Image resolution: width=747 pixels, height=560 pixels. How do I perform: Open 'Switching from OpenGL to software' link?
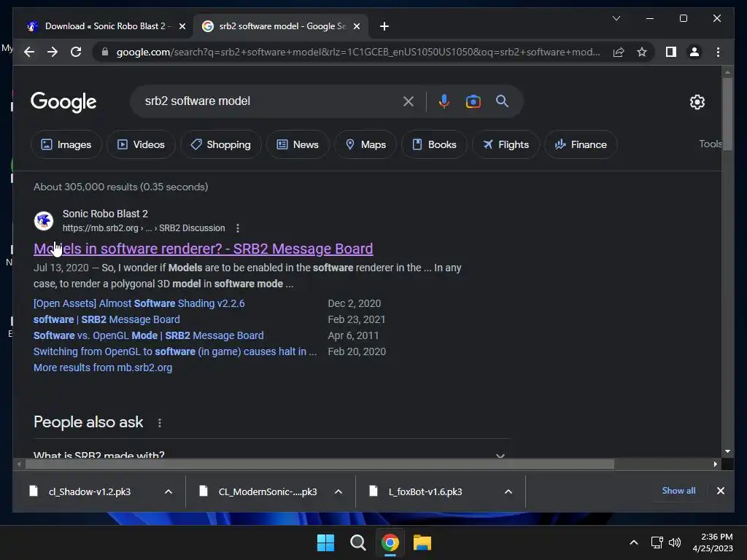point(175,352)
